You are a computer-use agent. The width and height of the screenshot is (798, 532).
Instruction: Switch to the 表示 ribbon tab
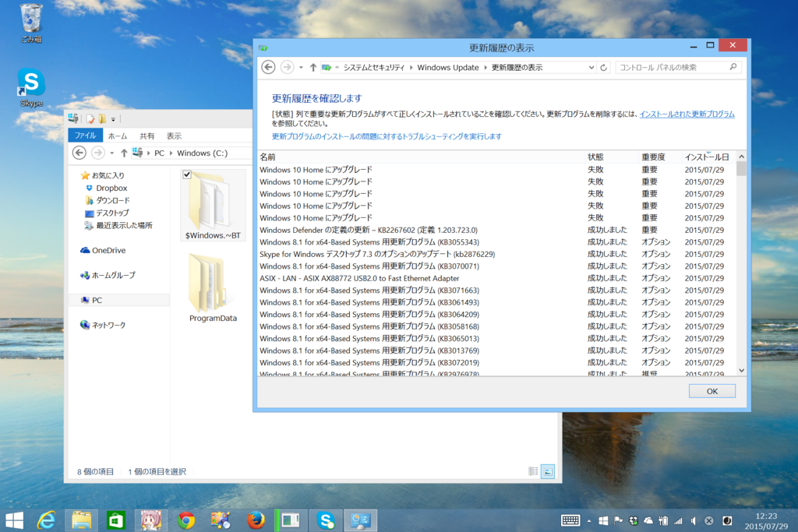tap(174, 136)
